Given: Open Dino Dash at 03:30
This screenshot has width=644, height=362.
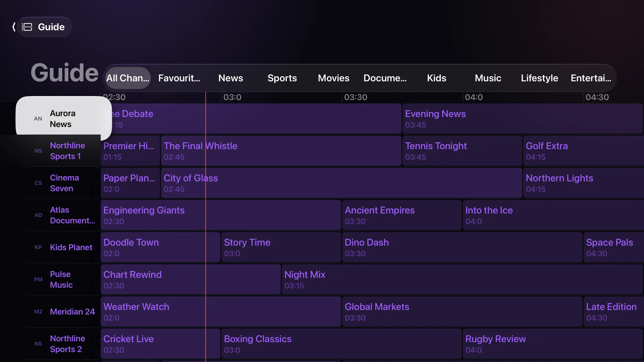Looking at the screenshot, I should click(462, 247).
